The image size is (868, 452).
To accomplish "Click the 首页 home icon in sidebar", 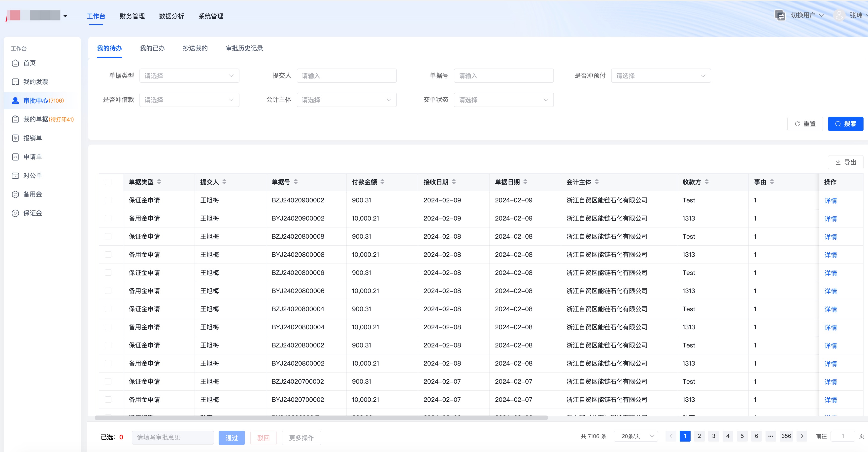I will 15,63.
